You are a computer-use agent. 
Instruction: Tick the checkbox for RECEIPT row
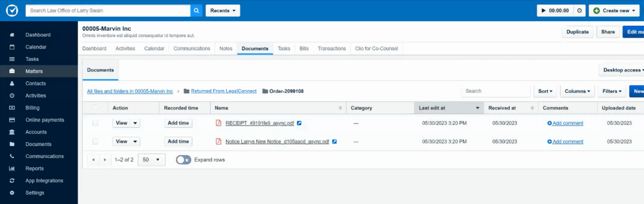[x=95, y=123]
